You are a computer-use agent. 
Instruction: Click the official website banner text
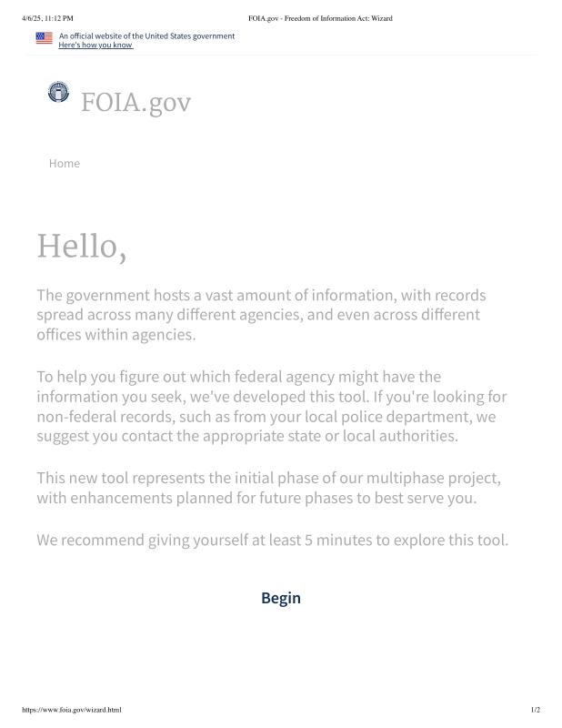click(x=146, y=35)
